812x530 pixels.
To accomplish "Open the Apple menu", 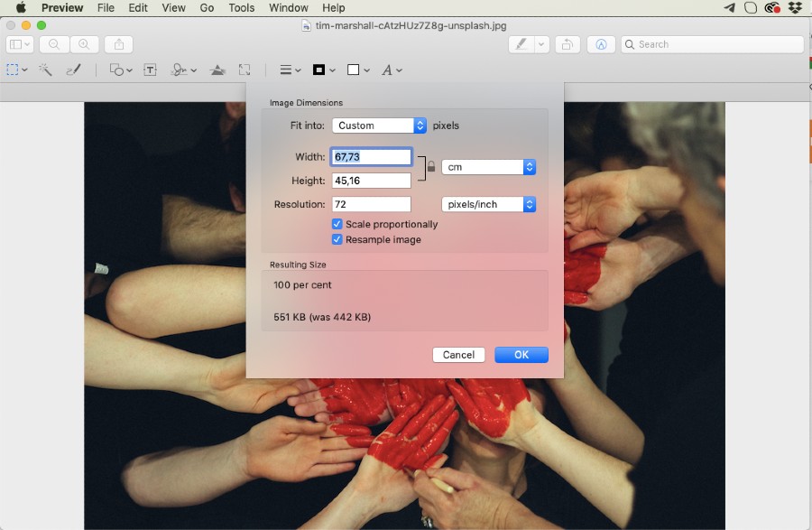I will click(21, 8).
